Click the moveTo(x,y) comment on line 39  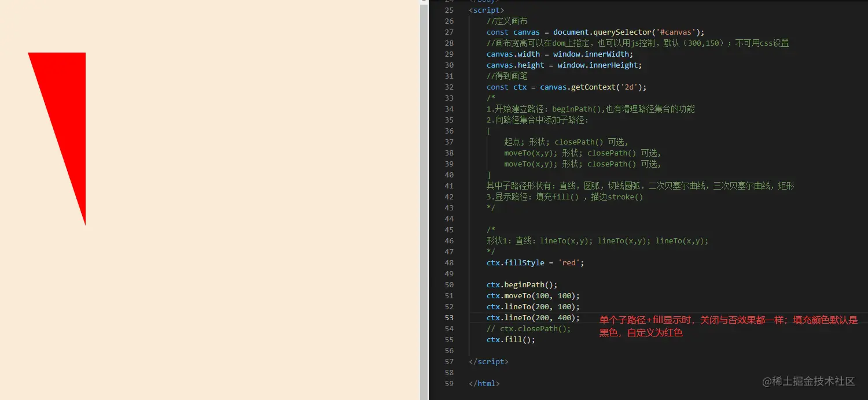click(583, 164)
